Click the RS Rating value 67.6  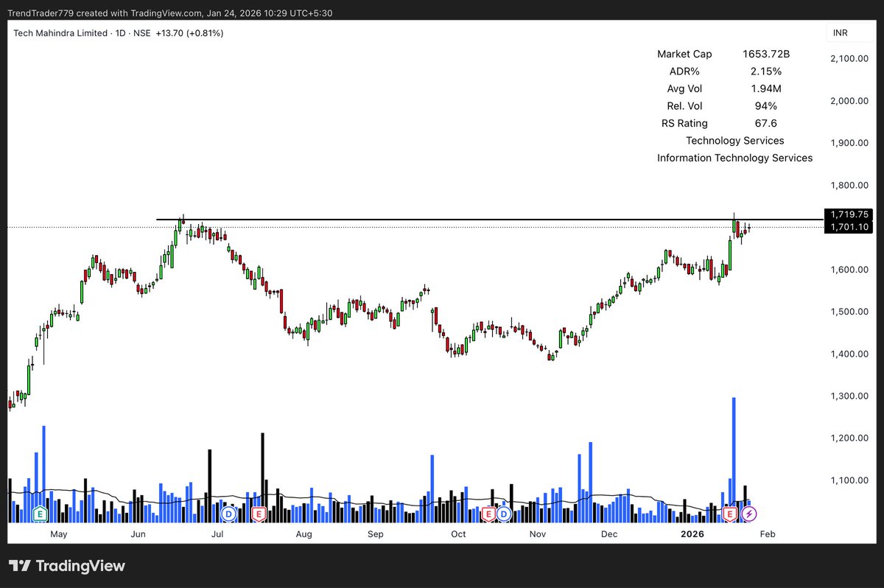[766, 123]
